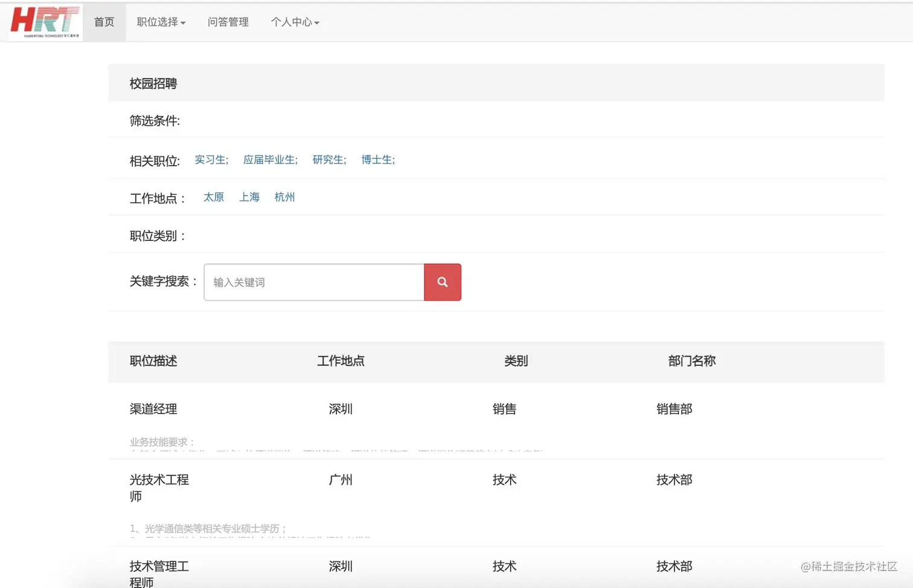Open the 渠道经理 job title

pos(153,409)
